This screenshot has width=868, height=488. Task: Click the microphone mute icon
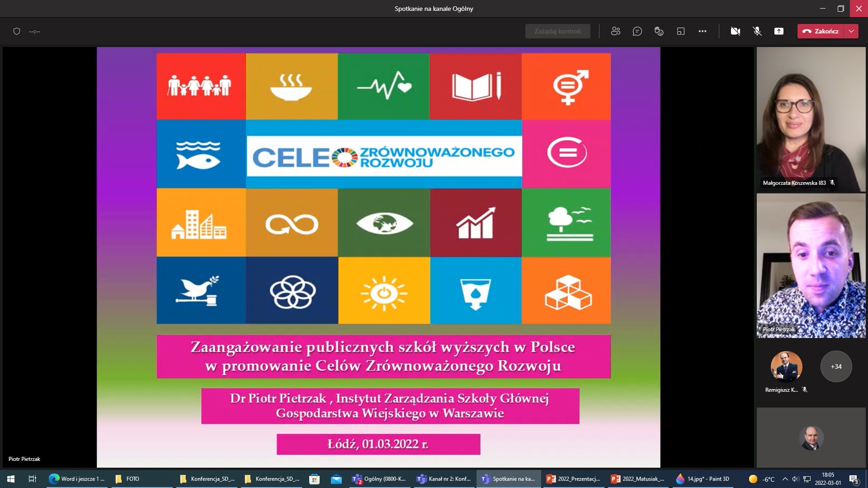click(757, 31)
